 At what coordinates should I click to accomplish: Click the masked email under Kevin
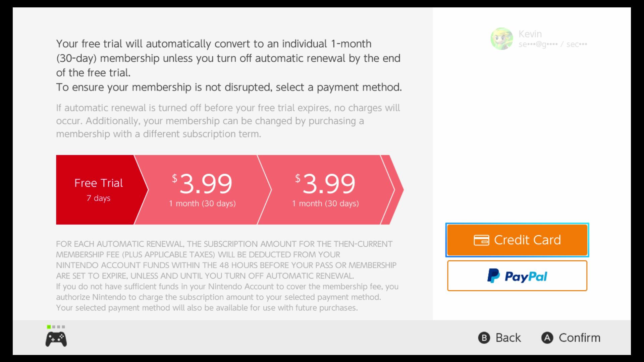(x=553, y=44)
